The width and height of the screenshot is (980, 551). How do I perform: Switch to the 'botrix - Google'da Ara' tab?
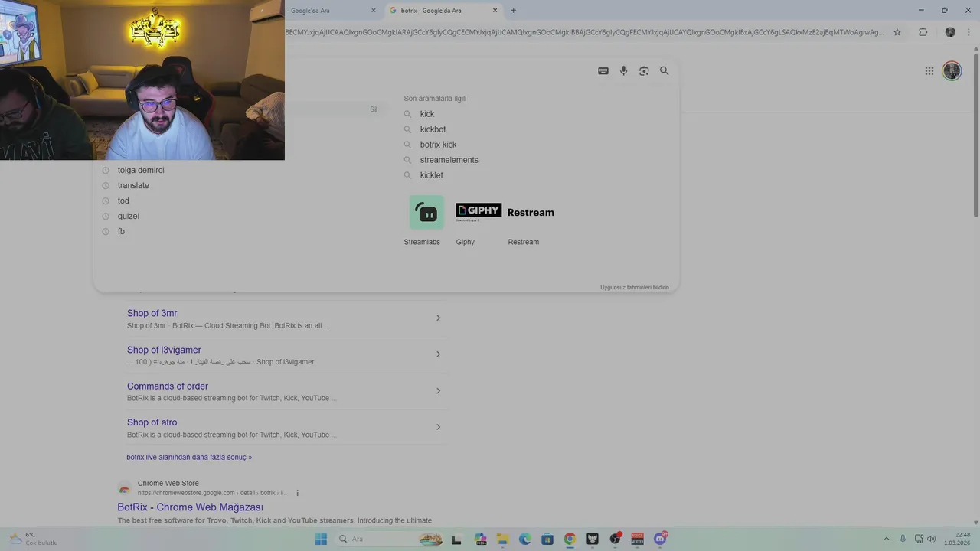444,11
